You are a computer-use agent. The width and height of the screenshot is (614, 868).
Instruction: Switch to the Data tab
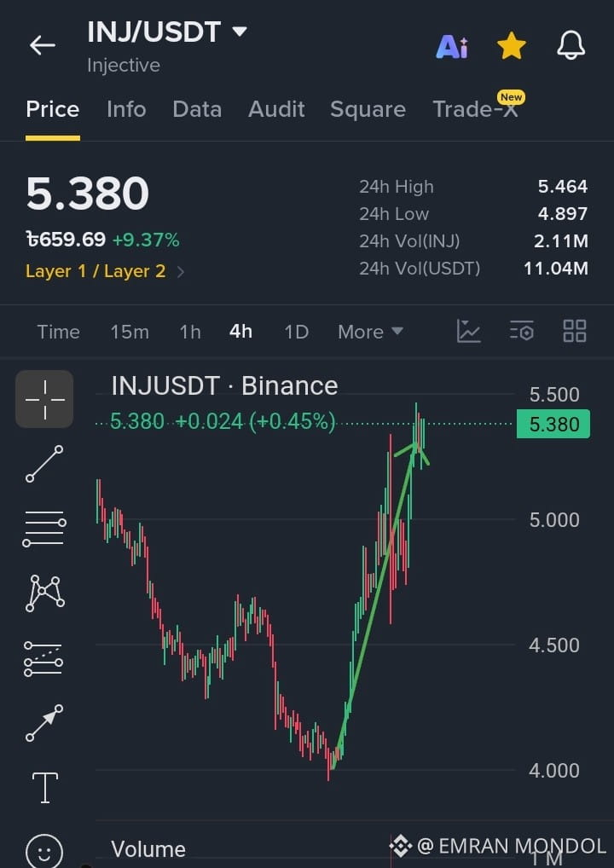click(x=197, y=109)
